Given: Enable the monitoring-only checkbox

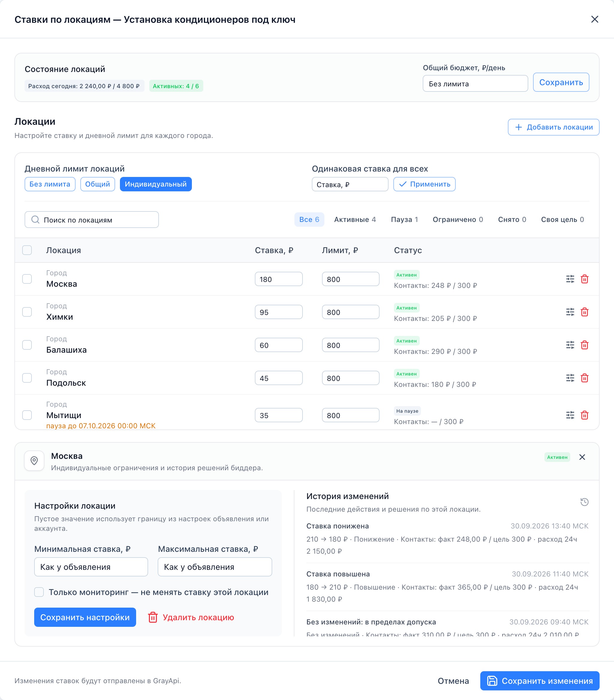Looking at the screenshot, I should click(x=39, y=592).
